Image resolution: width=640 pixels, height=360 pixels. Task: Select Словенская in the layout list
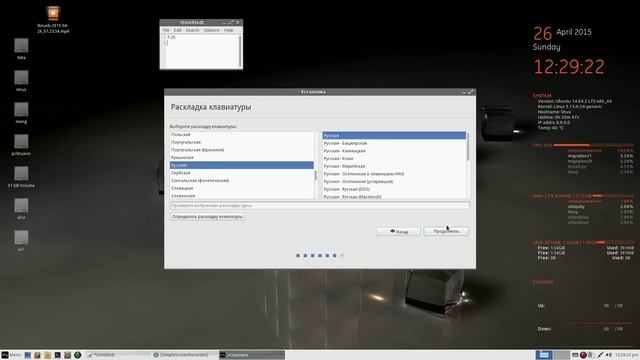[x=242, y=196]
